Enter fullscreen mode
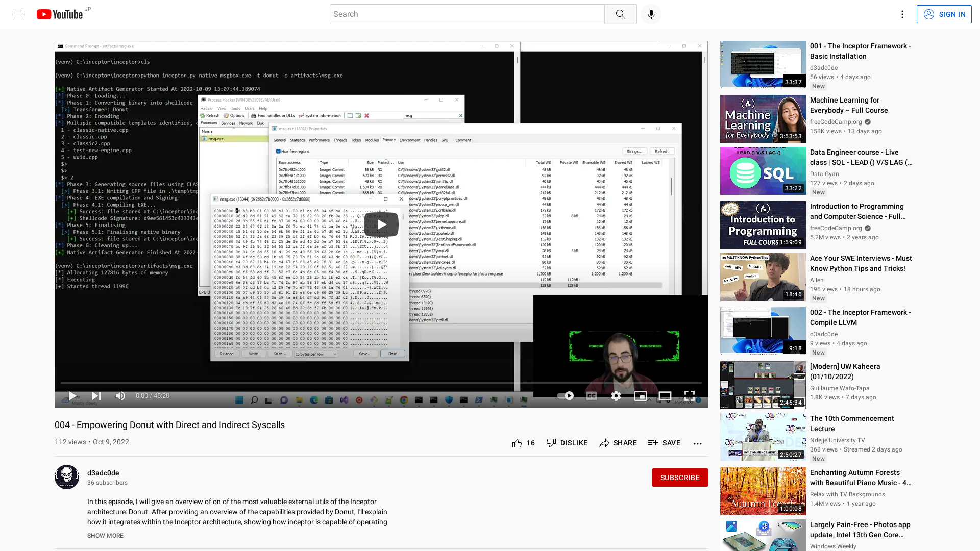This screenshot has width=980, height=551. (690, 395)
